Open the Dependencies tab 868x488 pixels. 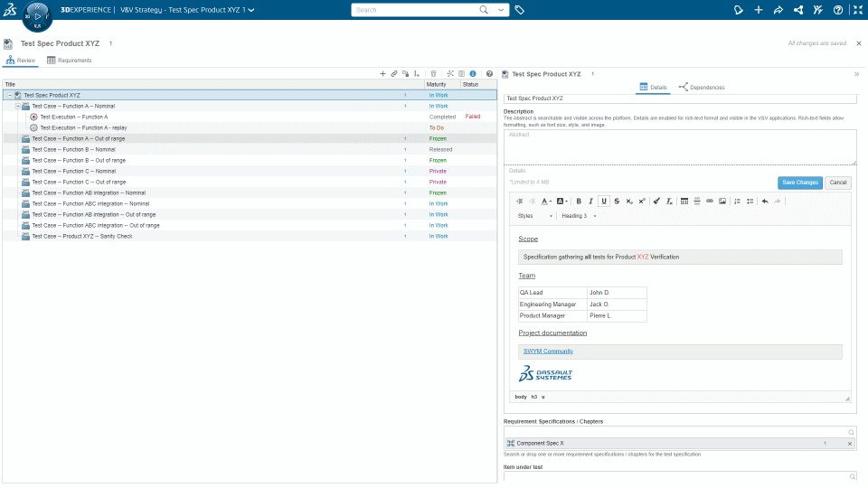click(x=702, y=88)
